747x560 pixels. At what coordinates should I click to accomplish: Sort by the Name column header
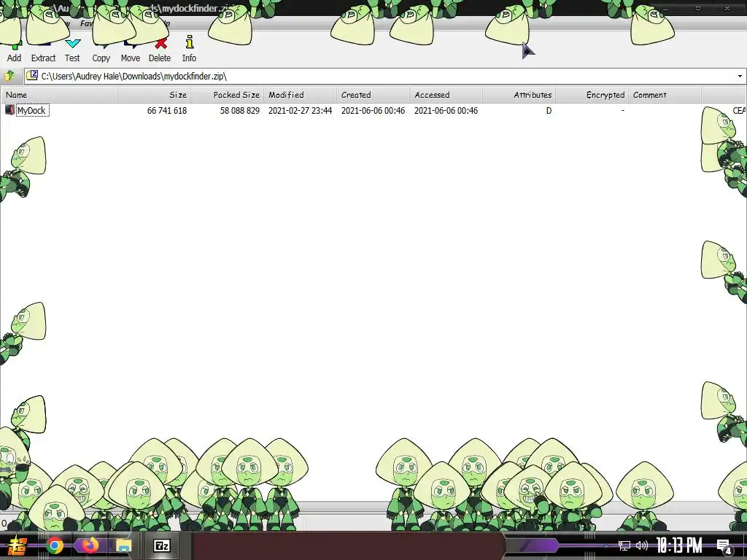[60, 95]
